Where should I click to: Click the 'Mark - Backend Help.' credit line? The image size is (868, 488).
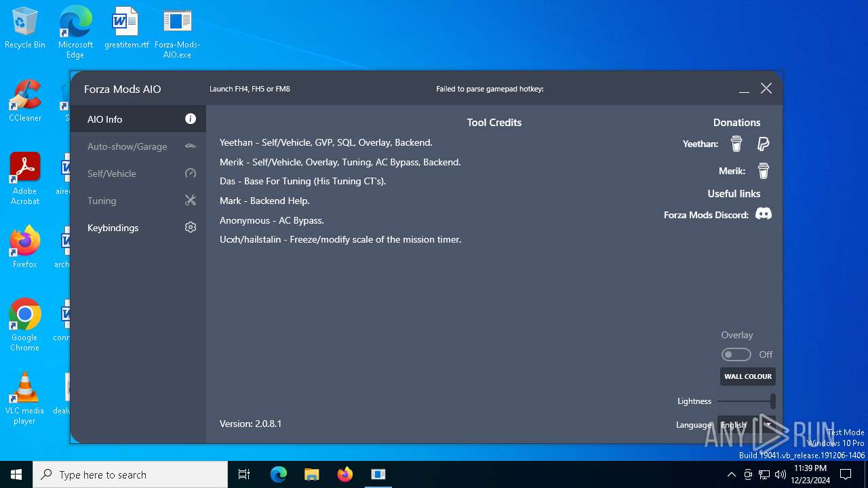pos(264,201)
